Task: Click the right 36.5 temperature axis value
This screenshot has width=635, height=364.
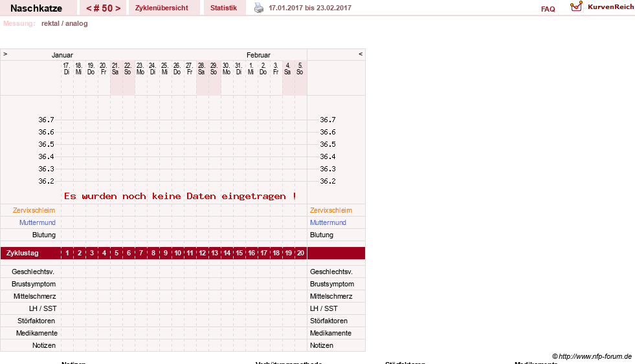Action: 328,144
